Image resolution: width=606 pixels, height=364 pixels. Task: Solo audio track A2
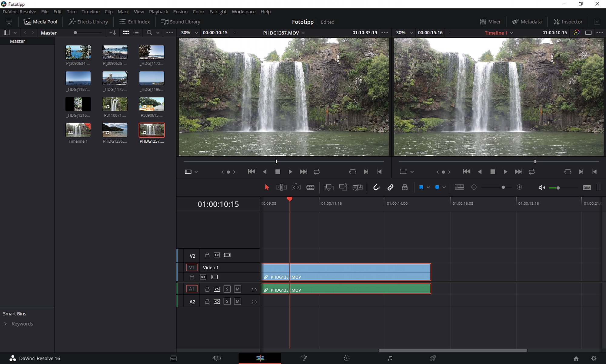(x=227, y=302)
